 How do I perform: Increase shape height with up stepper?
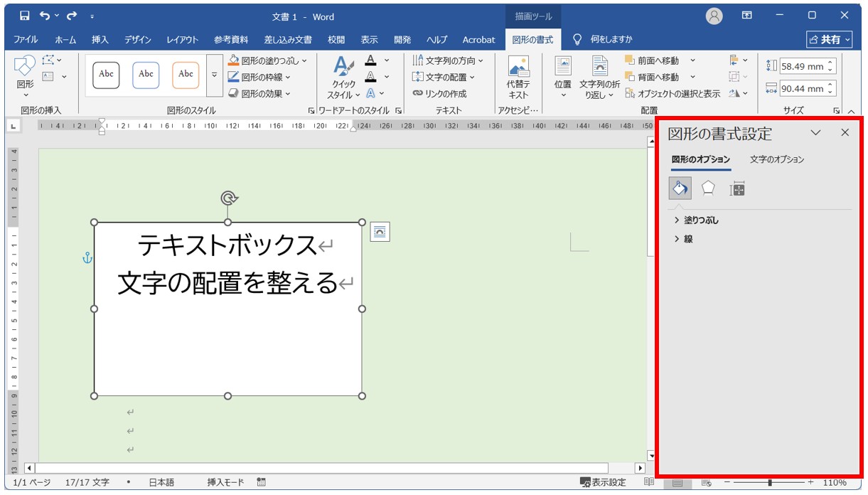click(832, 63)
